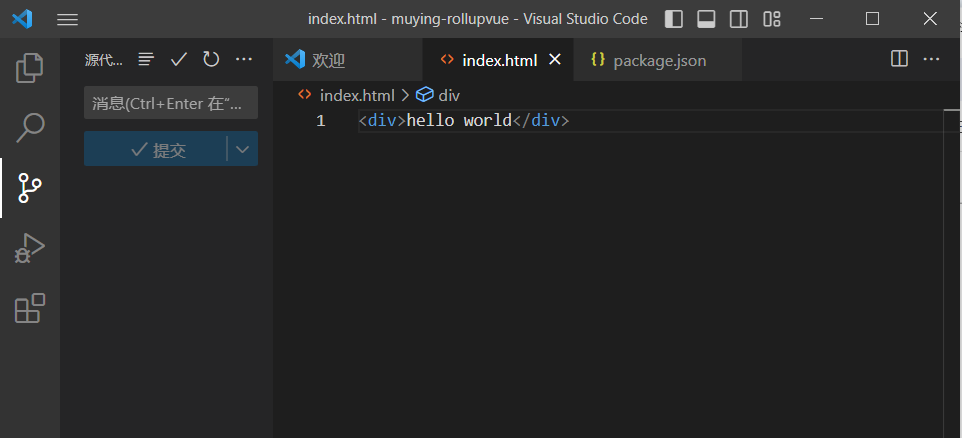Open the commit button dropdown arrow
This screenshot has height=438, width=962.
coord(242,150)
